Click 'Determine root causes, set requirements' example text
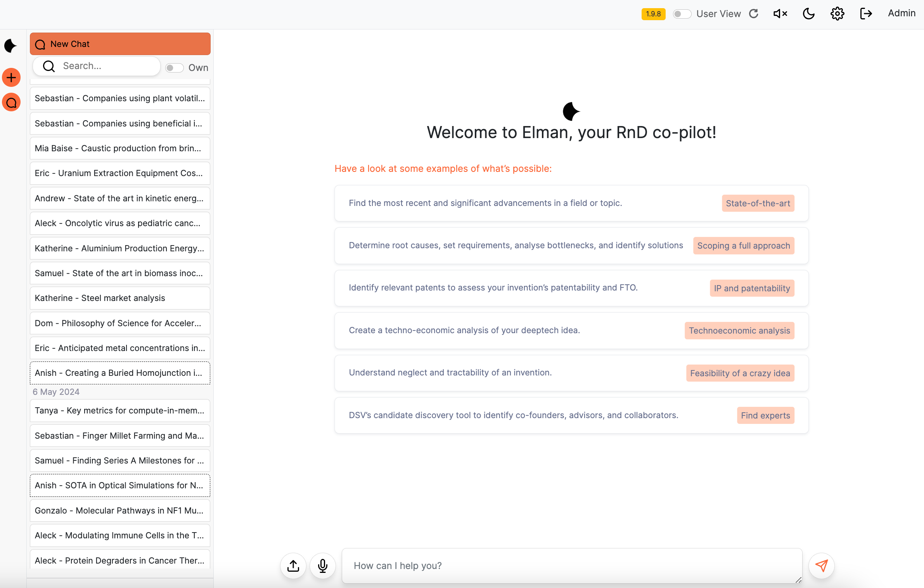This screenshot has height=588, width=924. click(516, 246)
